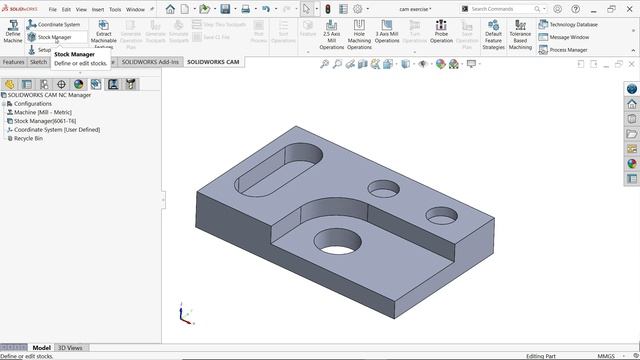Open Tools menu
The image size is (640, 360).
click(115, 9)
